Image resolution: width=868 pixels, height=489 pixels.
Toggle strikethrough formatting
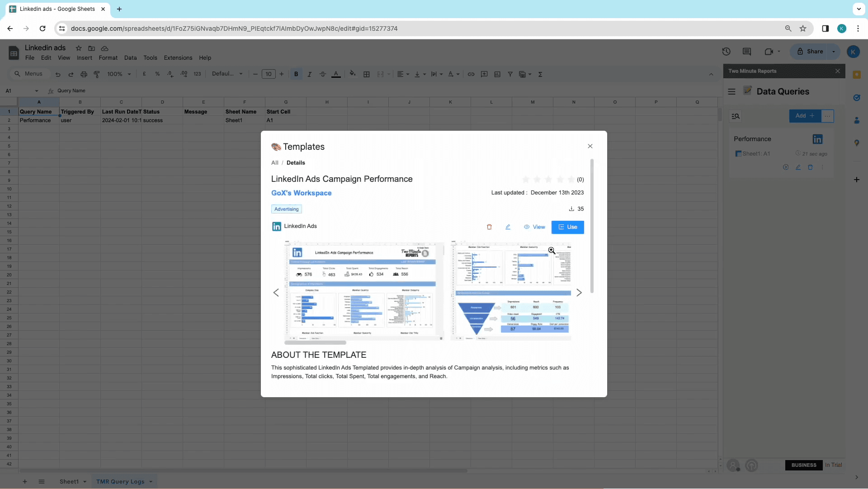click(x=322, y=74)
